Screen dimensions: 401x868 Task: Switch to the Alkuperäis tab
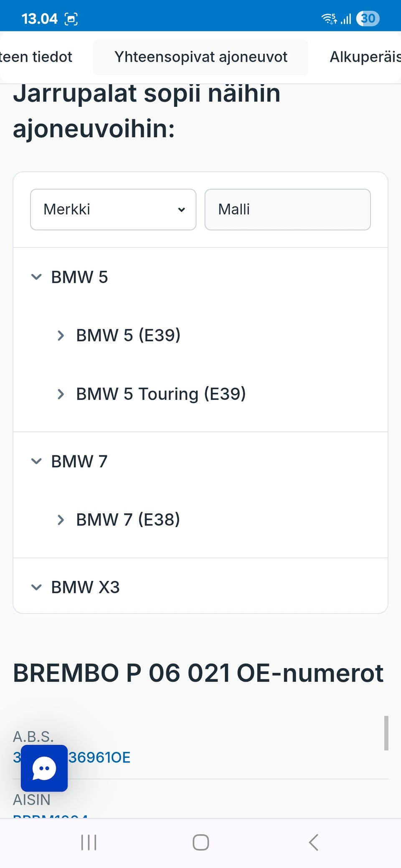click(364, 57)
